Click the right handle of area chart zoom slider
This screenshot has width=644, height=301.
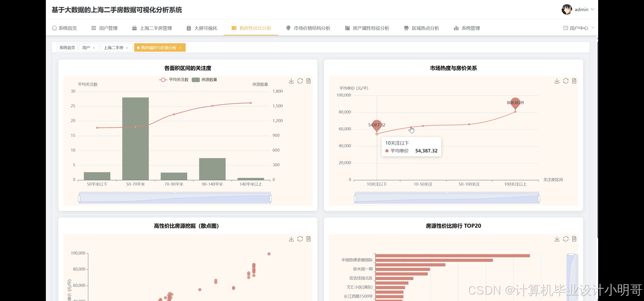pos(271,199)
